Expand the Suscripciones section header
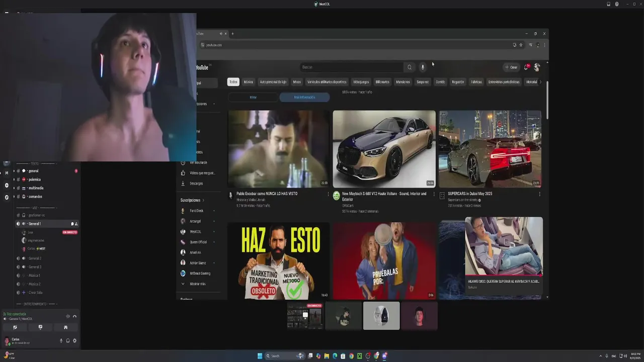Viewport: 644px width, 362px height. 192,200
